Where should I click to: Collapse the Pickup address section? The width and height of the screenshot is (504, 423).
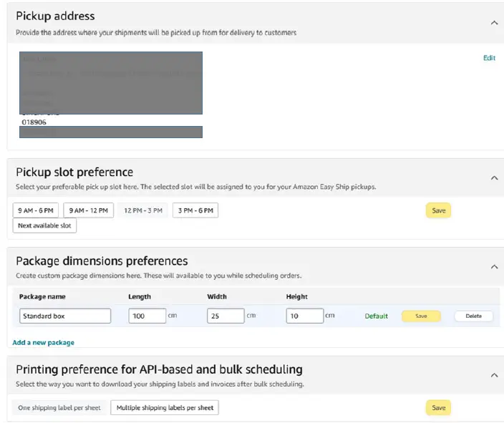pos(494,23)
